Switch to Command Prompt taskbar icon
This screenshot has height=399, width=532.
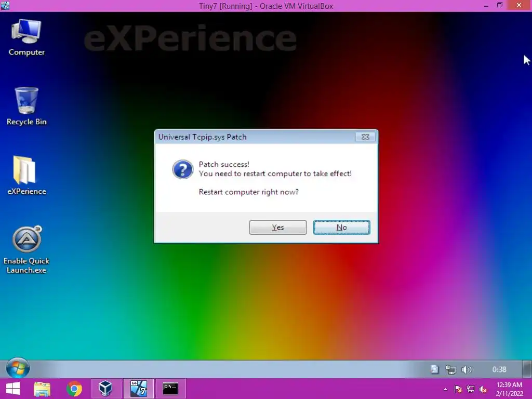point(170,389)
